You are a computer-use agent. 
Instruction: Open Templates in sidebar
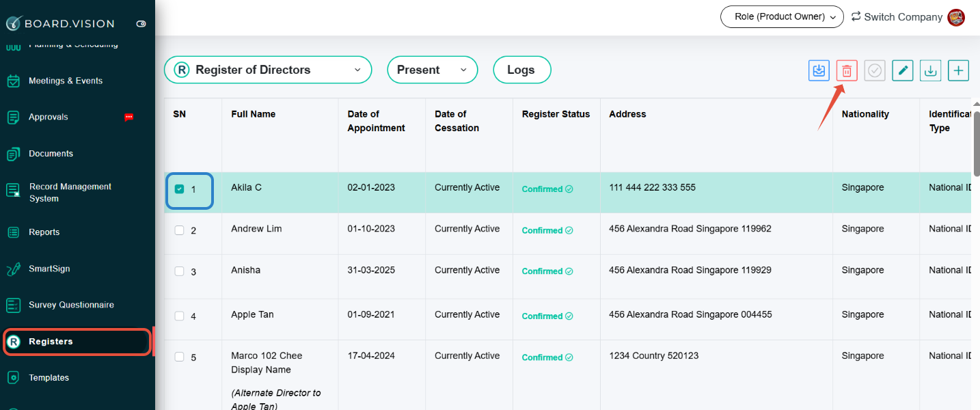tap(49, 378)
